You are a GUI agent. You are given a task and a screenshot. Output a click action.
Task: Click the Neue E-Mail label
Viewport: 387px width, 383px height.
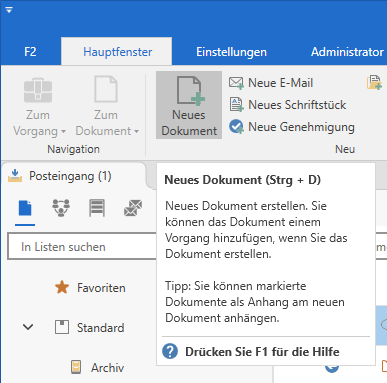tap(280, 83)
